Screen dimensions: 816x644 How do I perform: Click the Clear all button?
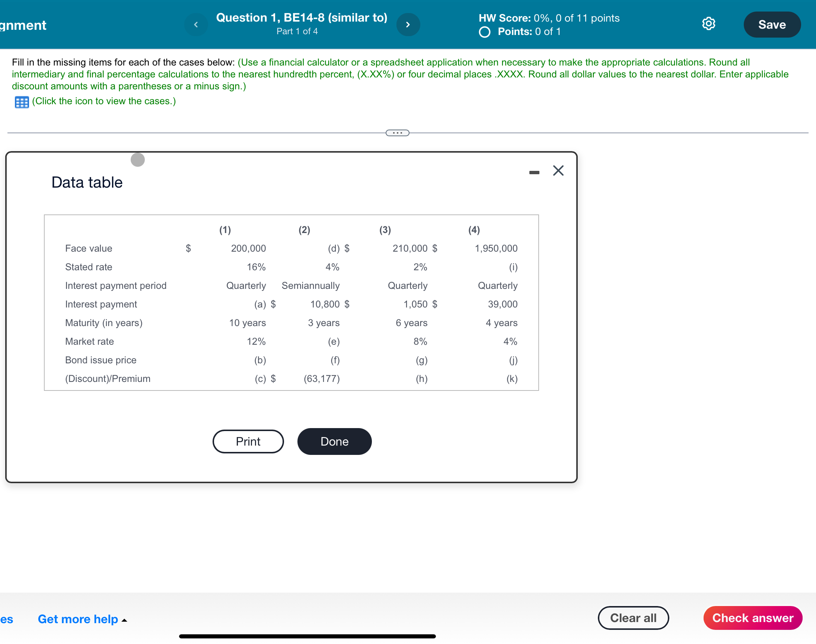pos(633,618)
